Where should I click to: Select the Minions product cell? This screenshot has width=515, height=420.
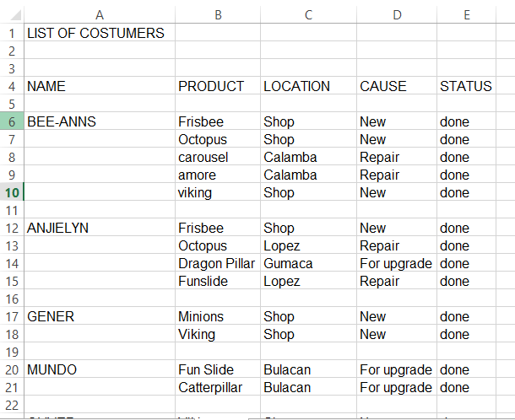point(201,316)
